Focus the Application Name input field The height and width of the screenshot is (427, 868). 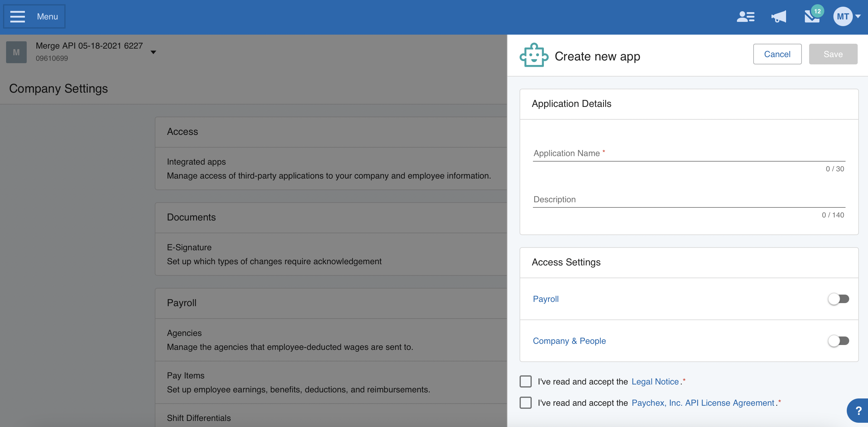(x=689, y=153)
